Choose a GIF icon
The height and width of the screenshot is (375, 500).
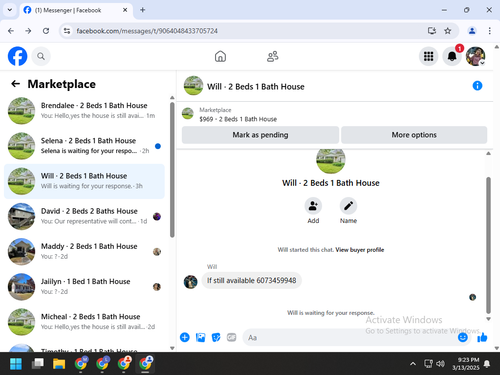[231, 337]
